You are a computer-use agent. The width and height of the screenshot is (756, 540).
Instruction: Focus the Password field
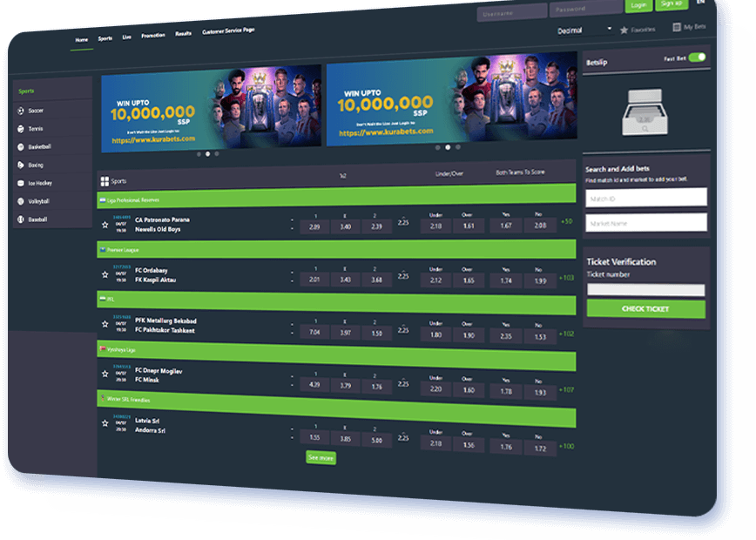pos(586,10)
